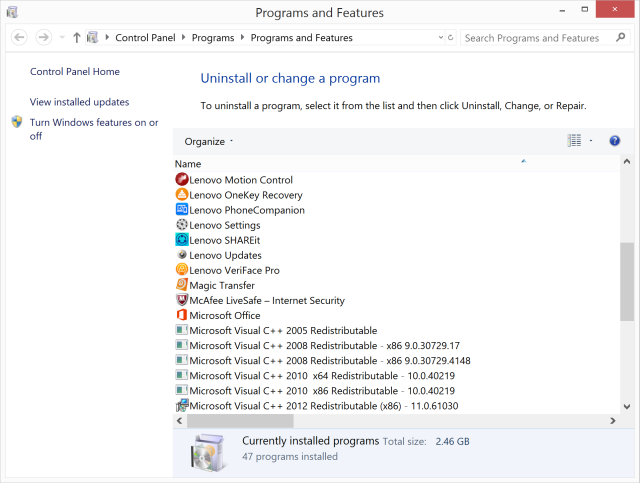Screen dimensions: 640x483
Task: Click the Lenovo Updates icon
Action: pos(182,255)
